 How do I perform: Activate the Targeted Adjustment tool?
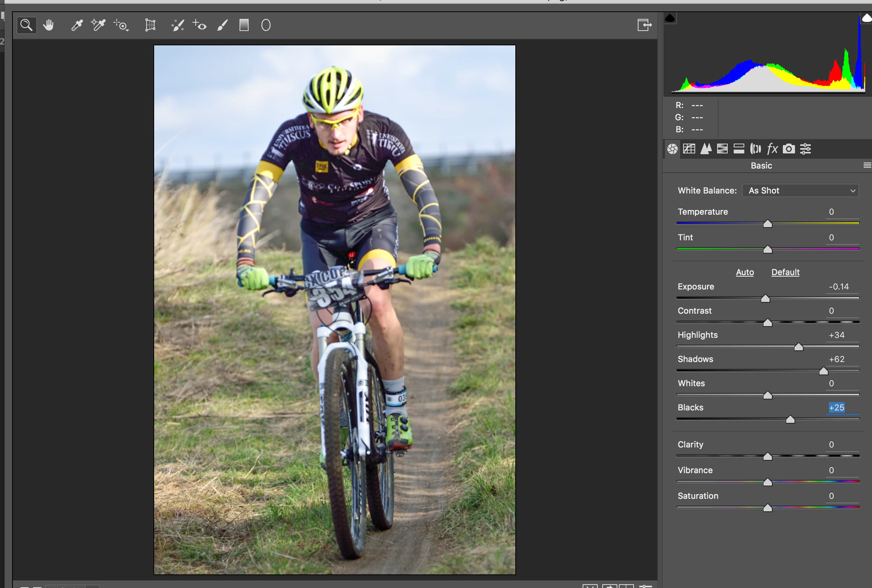pos(121,25)
